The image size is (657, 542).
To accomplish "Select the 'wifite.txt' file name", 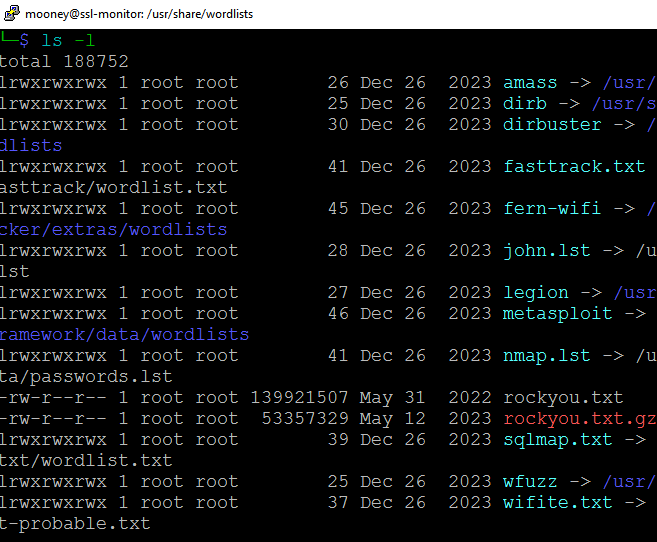I will (x=557, y=502).
